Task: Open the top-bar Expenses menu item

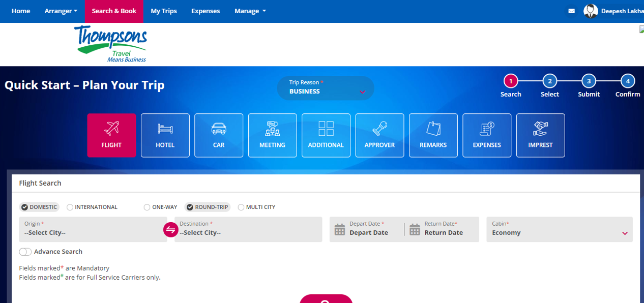Action: pos(206,11)
